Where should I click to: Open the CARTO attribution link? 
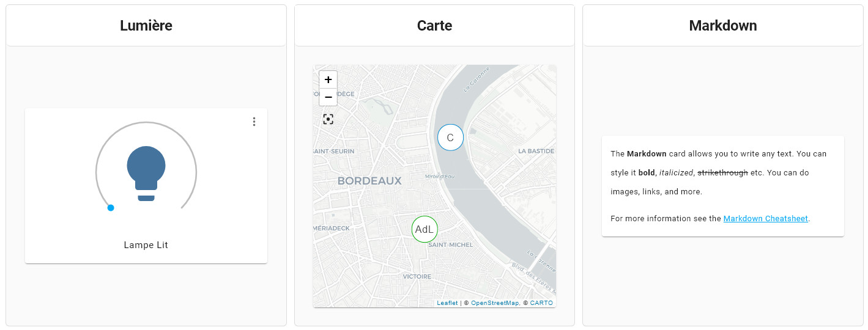(x=541, y=303)
